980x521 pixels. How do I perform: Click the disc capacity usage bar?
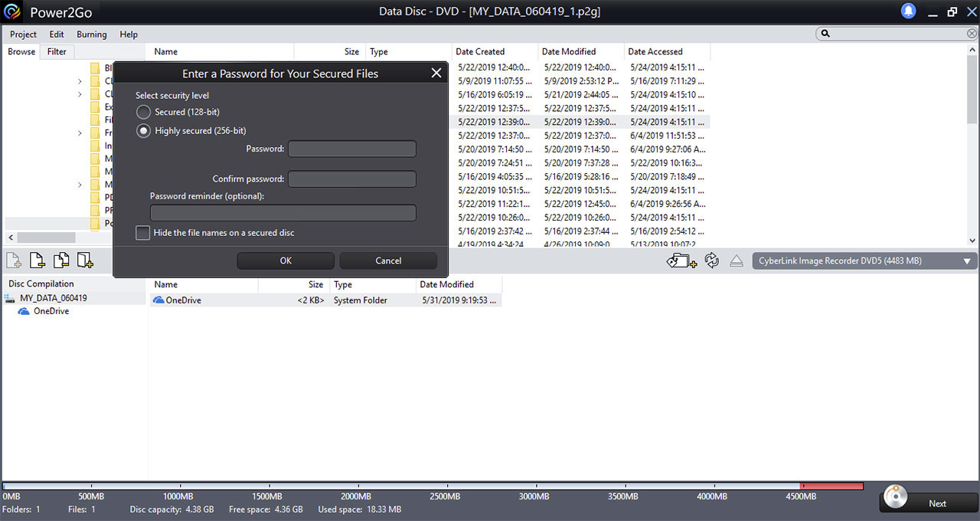pos(433,486)
